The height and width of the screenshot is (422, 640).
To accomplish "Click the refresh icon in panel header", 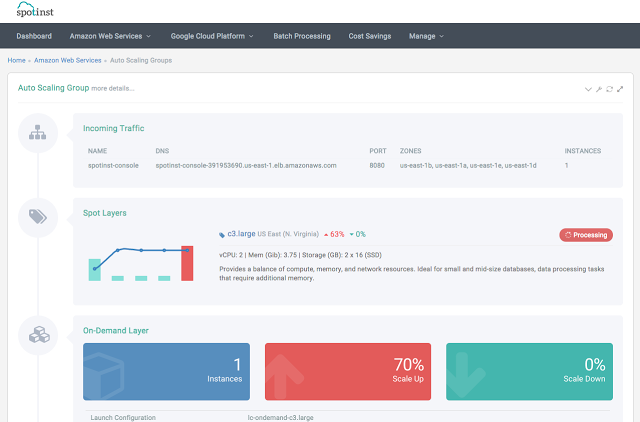I will 609,89.
